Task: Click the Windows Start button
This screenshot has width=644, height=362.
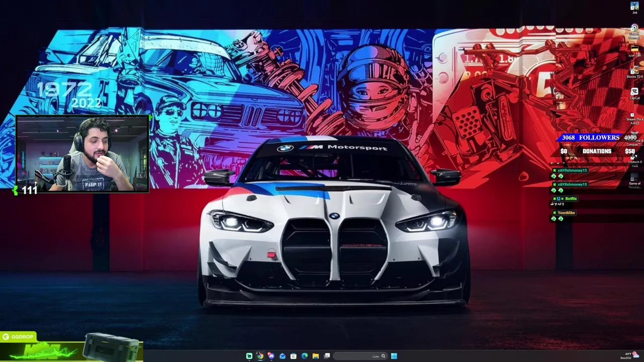Action: point(394,356)
